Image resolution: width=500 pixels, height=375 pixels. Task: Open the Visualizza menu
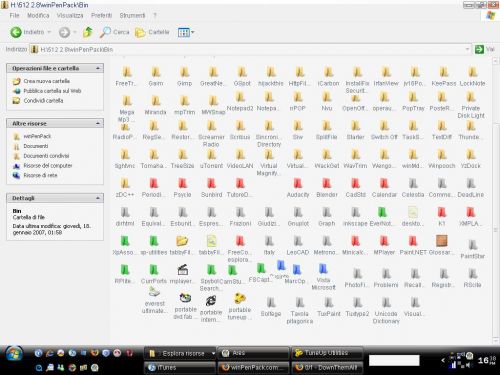coord(70,15)
